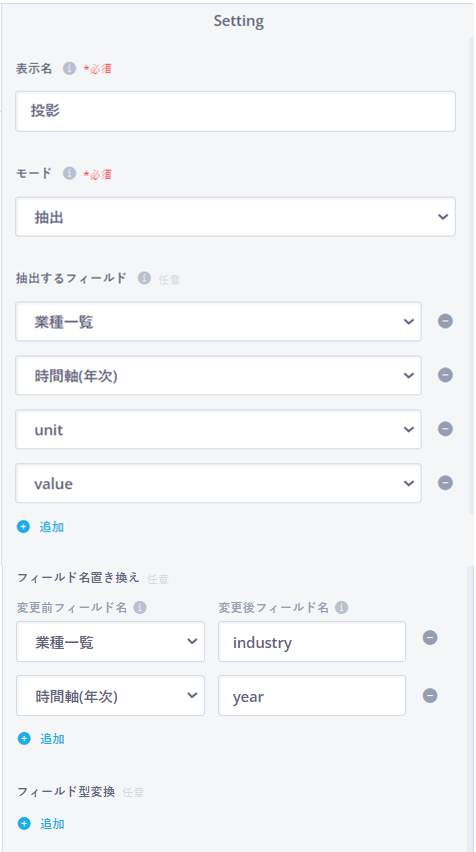Open 変更前フィールド名 dropdown showing 業種一覧

pyautogui.click(x=110, y=642)
